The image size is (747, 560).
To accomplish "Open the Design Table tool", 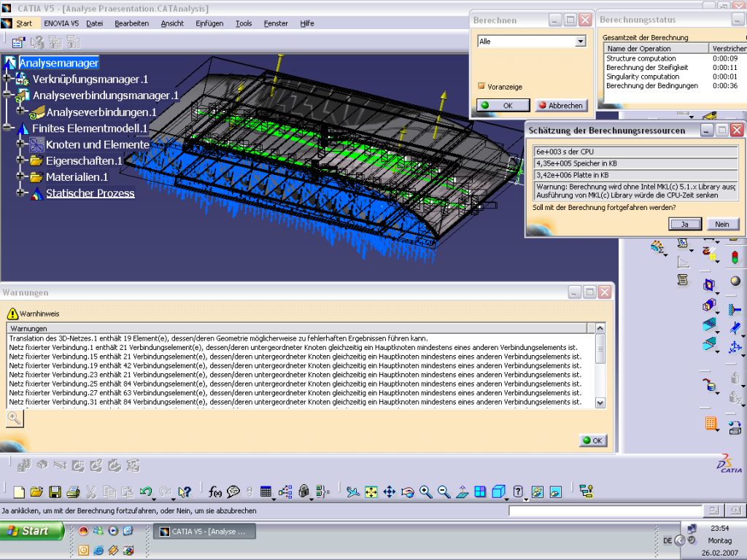I will [x=266, y=492].
